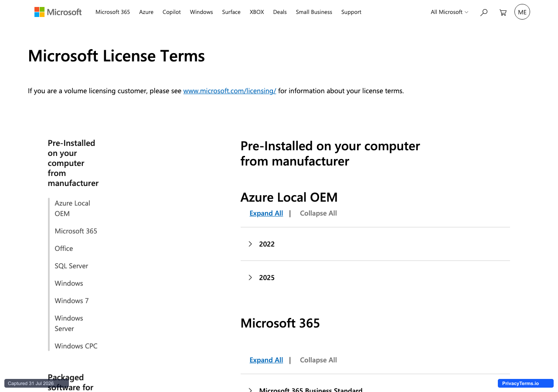This screenshot has width=558, height=392.
Task: Jump to SQL Server in sidebar
Action: (71, 266)
